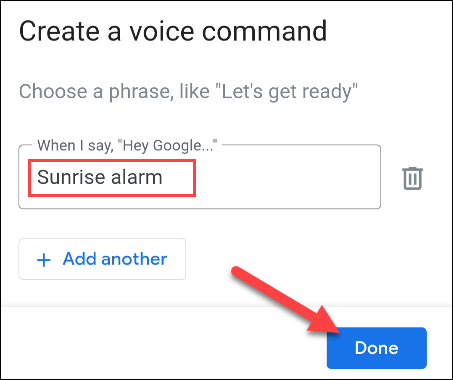The height and width of the screenshot is (380, 453).
Task: Tap the Done button
Action: pyautogui.click(x=377, y=348)
